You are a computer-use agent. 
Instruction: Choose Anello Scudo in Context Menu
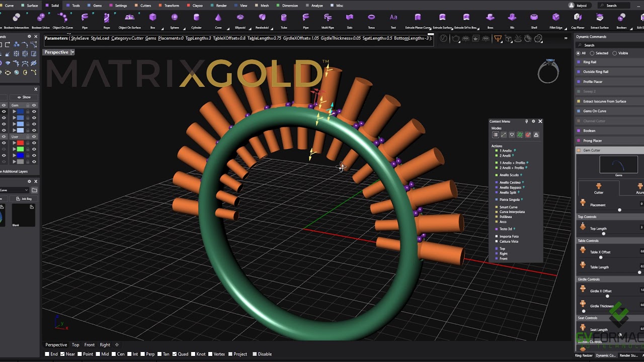click(x=509, y=175)
